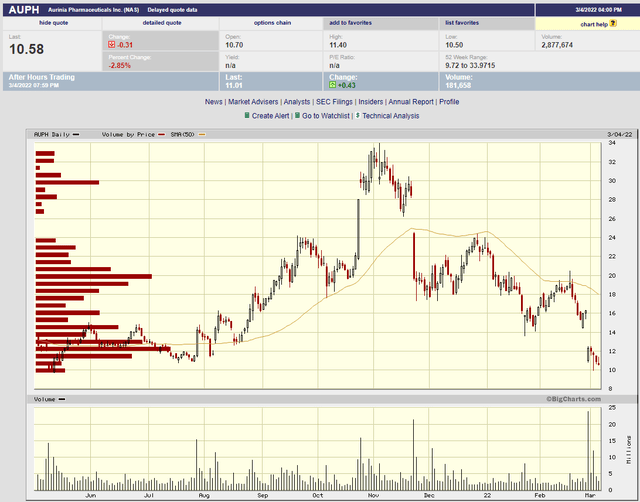Open chart help
This screenshot has width=640, height=502.
coord(594,24)
